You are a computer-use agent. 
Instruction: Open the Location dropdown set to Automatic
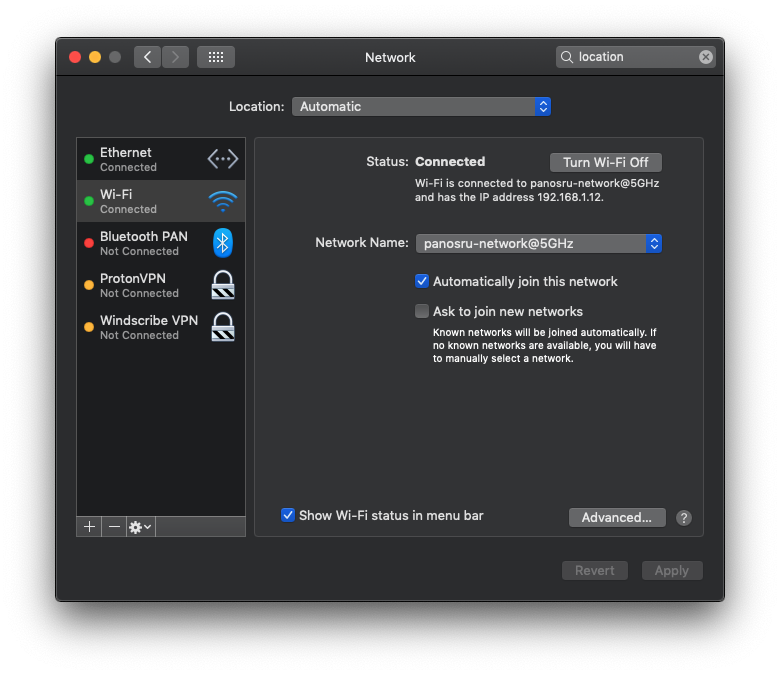click(x=421, y=106)
